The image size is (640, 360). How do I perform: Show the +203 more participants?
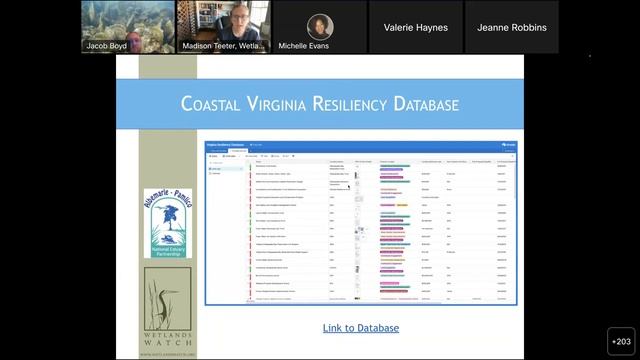click(x=621, y=341)
